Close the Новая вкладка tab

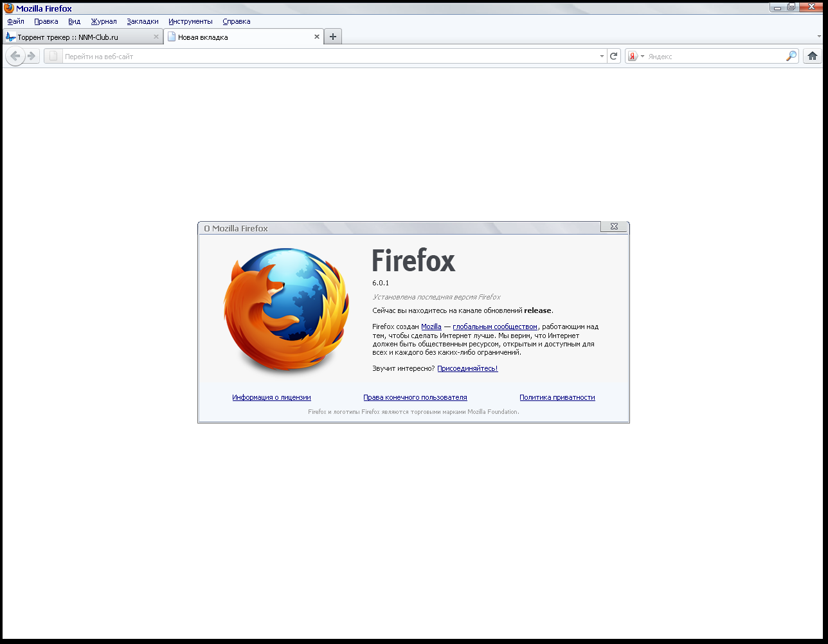tap(316, 37)
